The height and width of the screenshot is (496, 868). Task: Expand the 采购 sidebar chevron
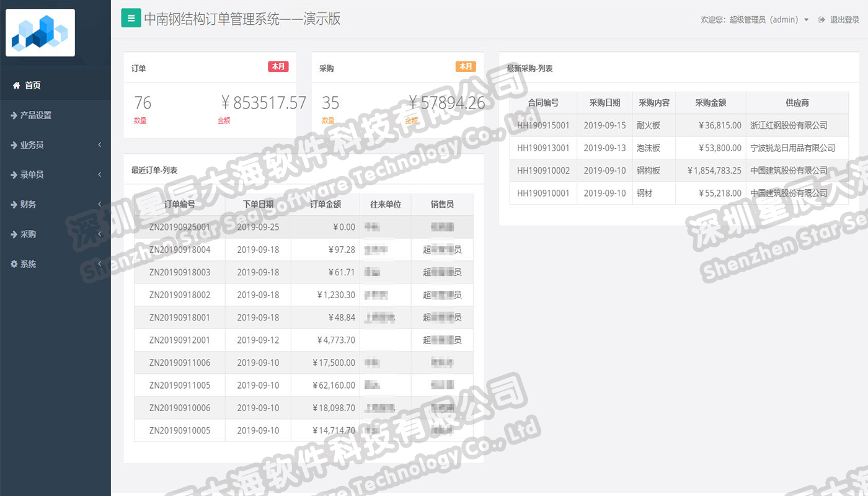click(100, 234)
